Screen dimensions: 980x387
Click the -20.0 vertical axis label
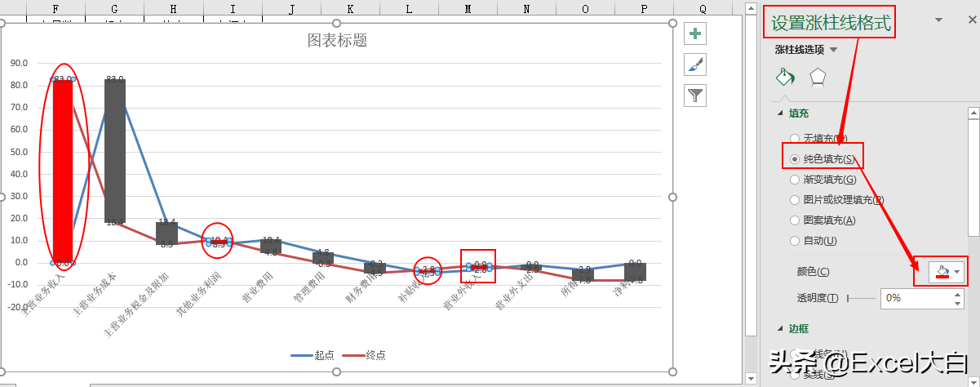click(x=17, y=307)
